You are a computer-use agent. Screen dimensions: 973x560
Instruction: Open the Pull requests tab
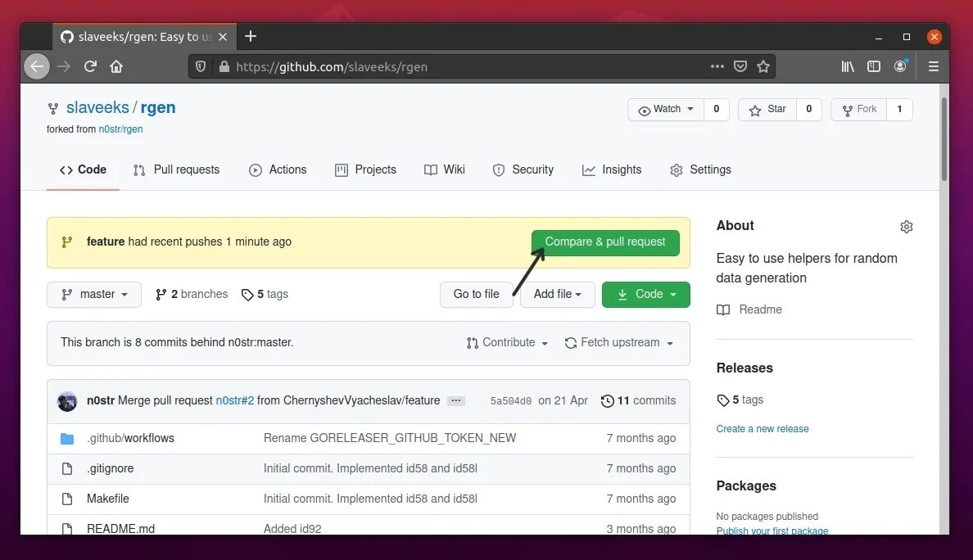[176, 170]
